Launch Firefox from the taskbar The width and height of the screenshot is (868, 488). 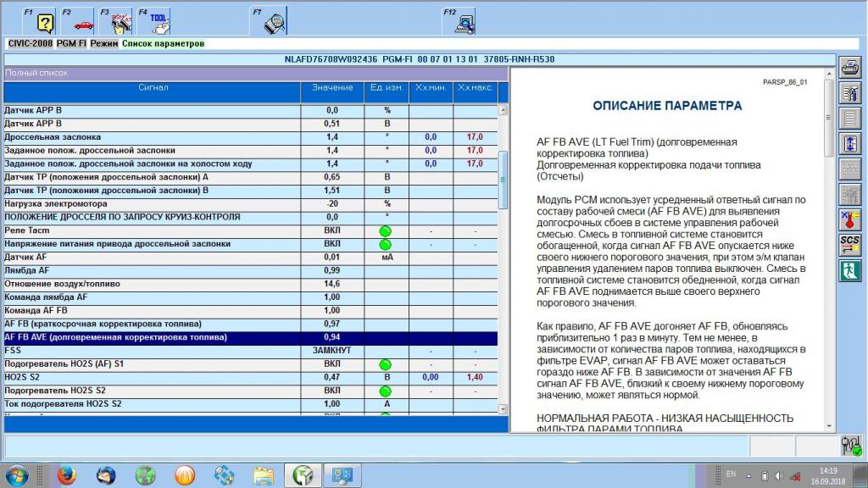(66, 475)
